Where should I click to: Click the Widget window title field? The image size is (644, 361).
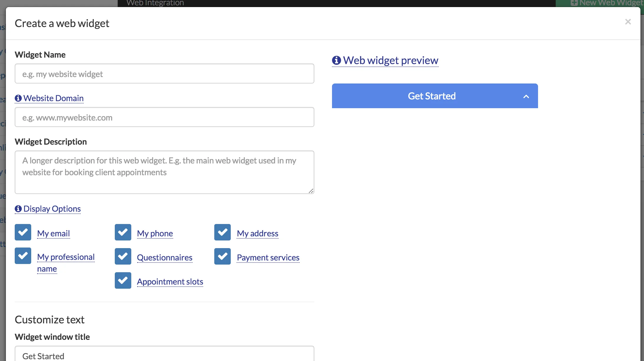164,355
